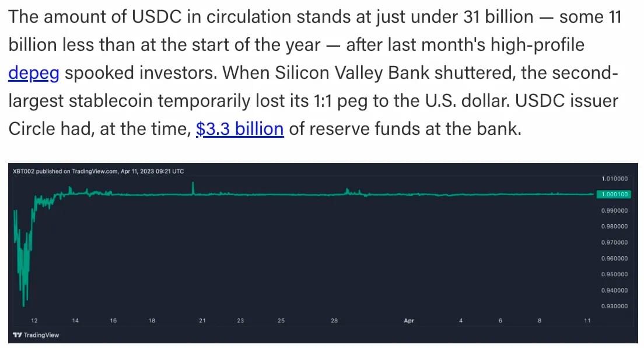Viewport: 644px width, 348px height.
Task: Click the TradingView logo icon
Action: (x=17, y=335)
